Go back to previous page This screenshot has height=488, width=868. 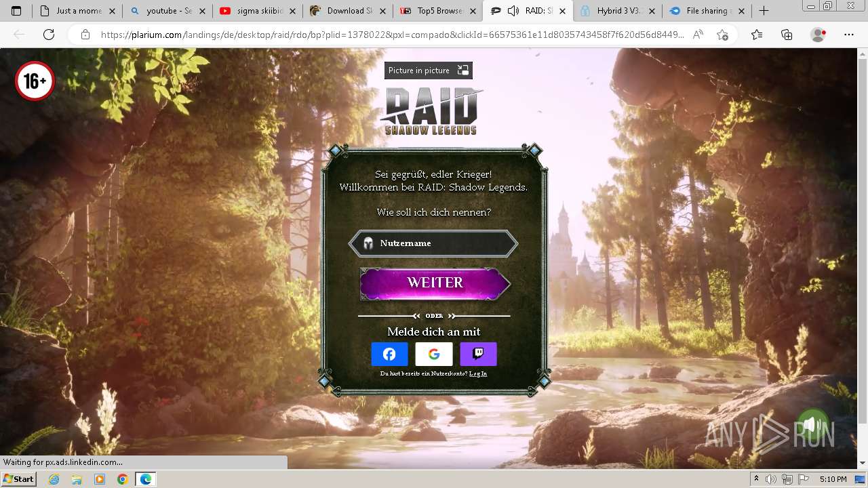coord(19,35)
